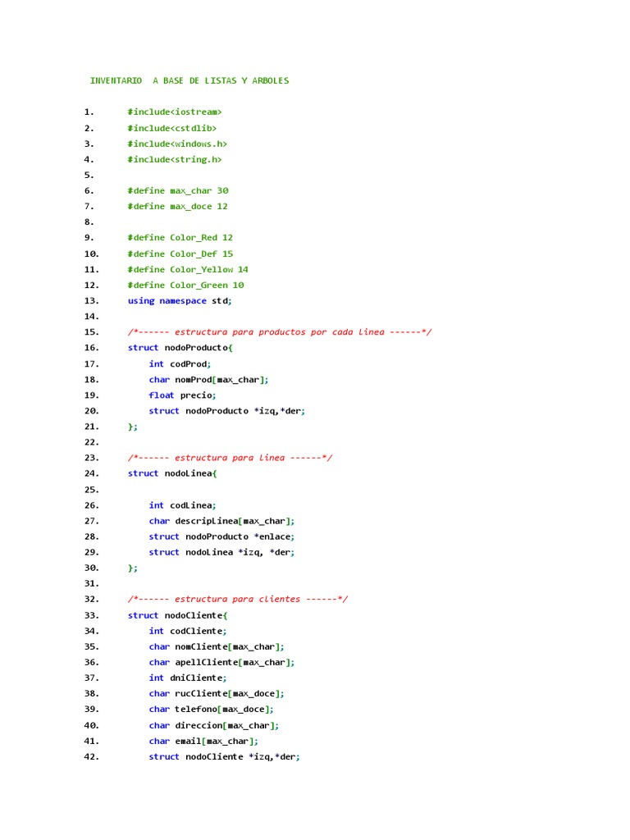Select the line #include<cstdlib>

(x=172, y=128)
